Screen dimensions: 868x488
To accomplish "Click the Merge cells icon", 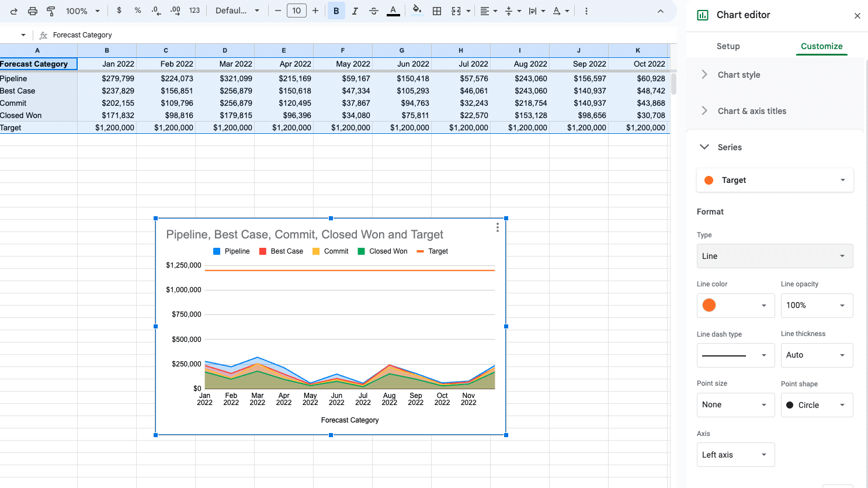I will click(x=456, y=11).
